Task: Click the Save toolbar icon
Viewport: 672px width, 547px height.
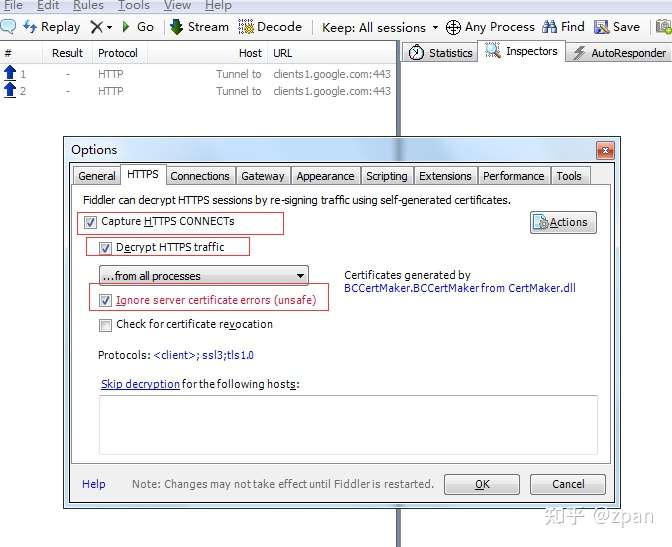Action: [601, 27]
